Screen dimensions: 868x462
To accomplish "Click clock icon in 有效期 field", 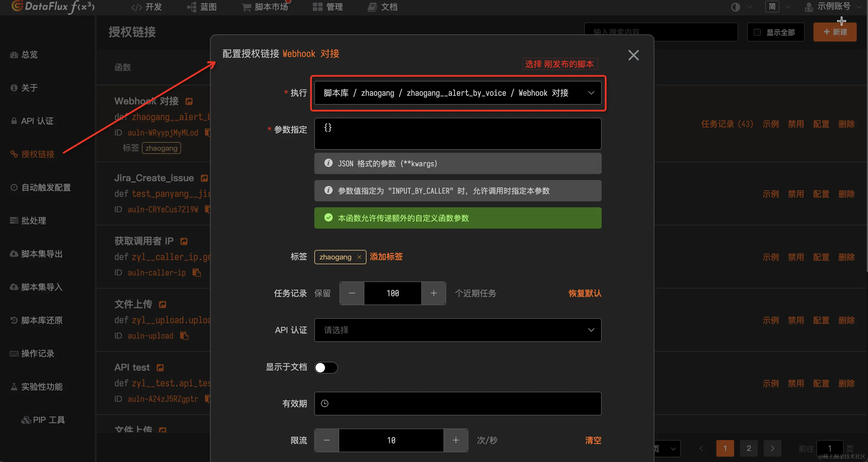I will pyautogui.click(x=324, y=404).
